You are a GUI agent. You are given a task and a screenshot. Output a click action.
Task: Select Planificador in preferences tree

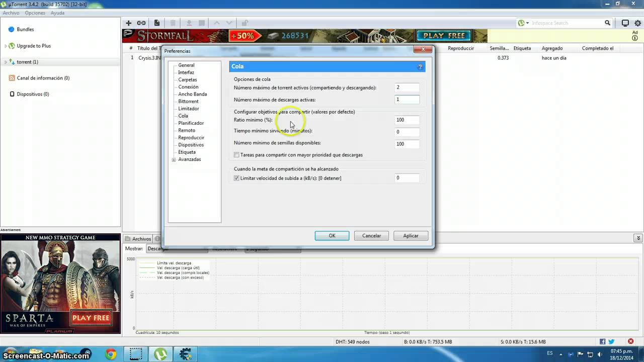pos(191,123)
